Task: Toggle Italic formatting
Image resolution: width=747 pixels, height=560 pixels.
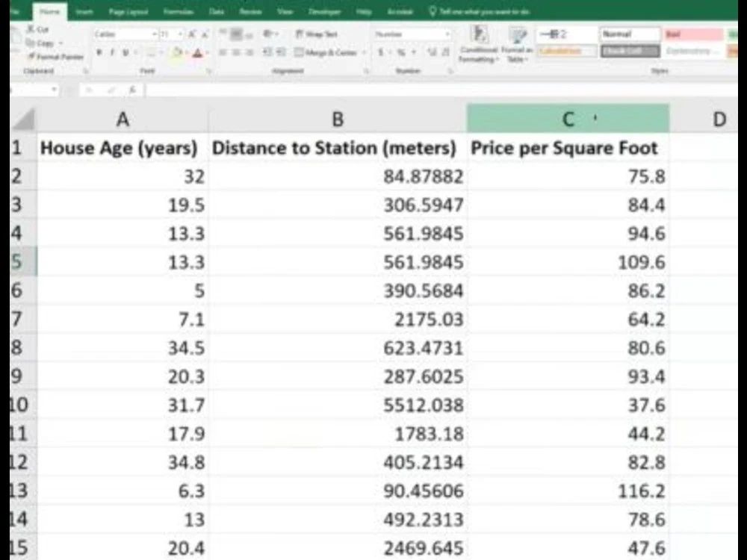Action: 112,53
